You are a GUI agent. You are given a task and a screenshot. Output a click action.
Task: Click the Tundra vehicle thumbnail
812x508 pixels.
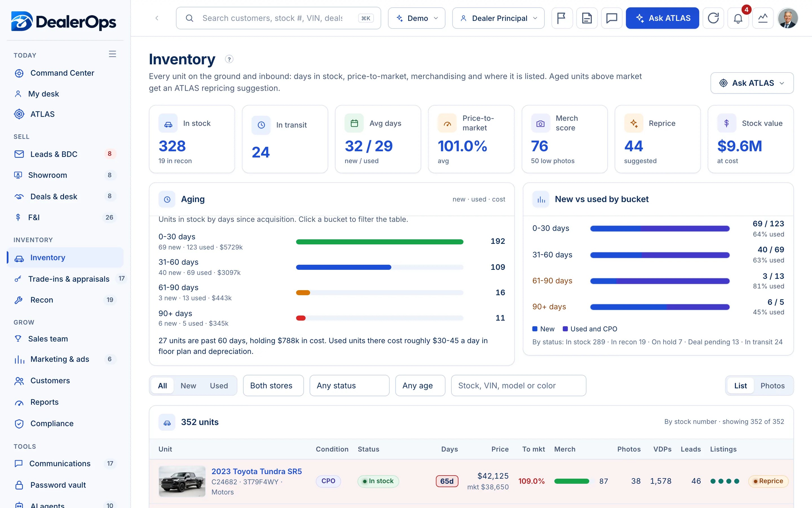(182, 481)
